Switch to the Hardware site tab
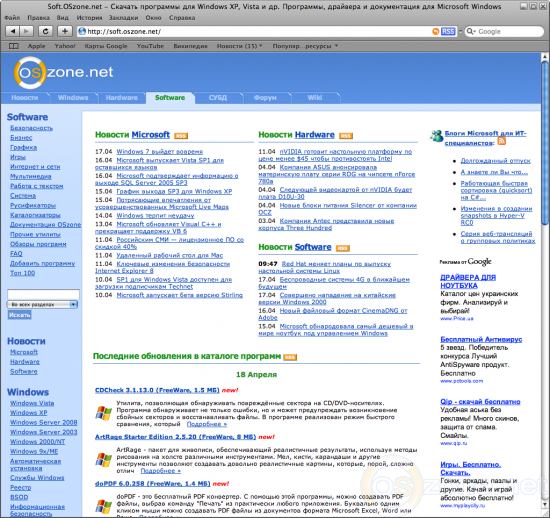550x518 pixels. click(121, 97)
